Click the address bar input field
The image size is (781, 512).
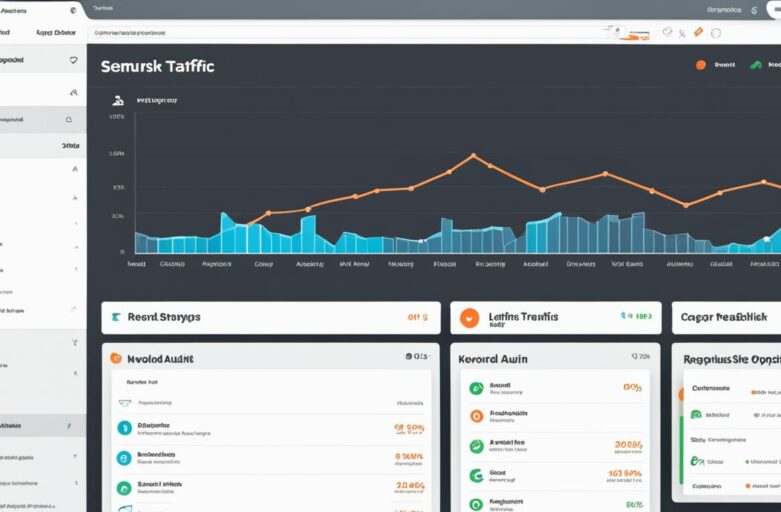coord(344,33)
